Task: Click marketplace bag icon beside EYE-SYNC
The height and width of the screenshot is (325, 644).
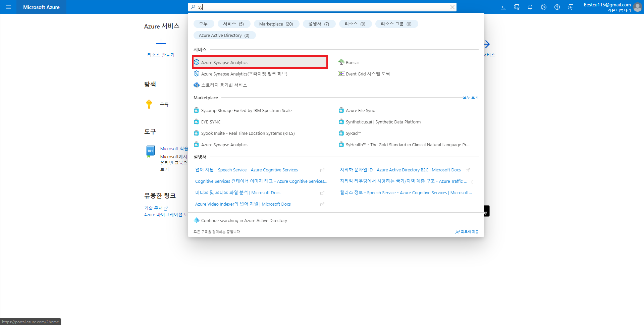Action: (197, 122)
